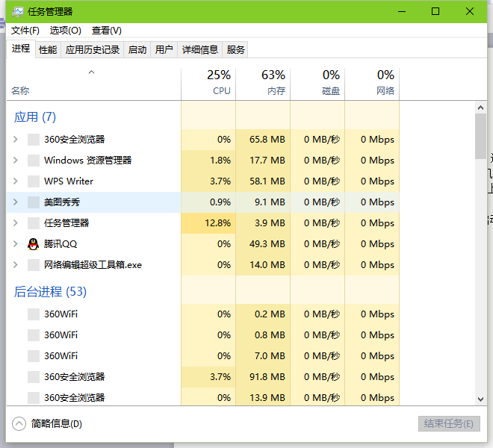
Task: Click the icon beside 网络编辑超级工具箱.exe
Action: (34, 265)
